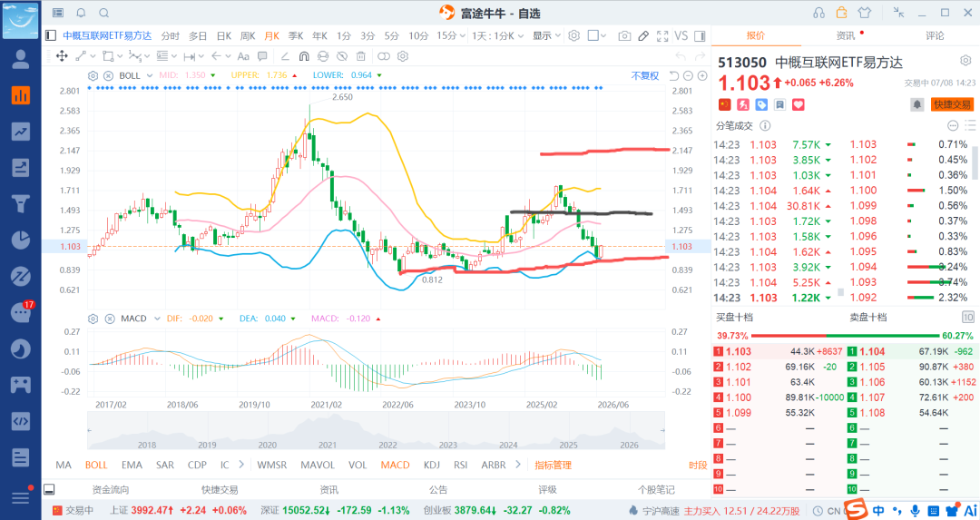Remove the BOLL indicator with X

point(108,75)
